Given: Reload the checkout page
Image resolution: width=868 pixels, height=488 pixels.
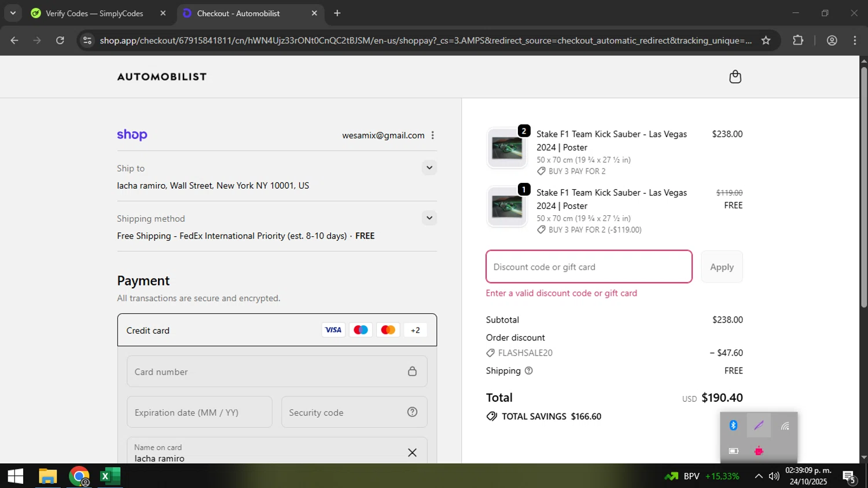Looking at the screenshot, I should [x=60, y=40].
